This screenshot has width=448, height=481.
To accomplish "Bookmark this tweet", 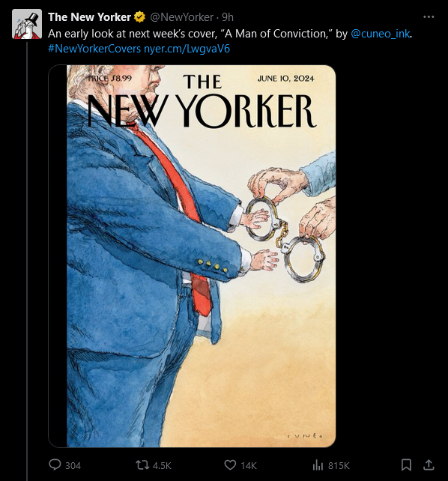I will pyautogui.click(x=406, y=465).
